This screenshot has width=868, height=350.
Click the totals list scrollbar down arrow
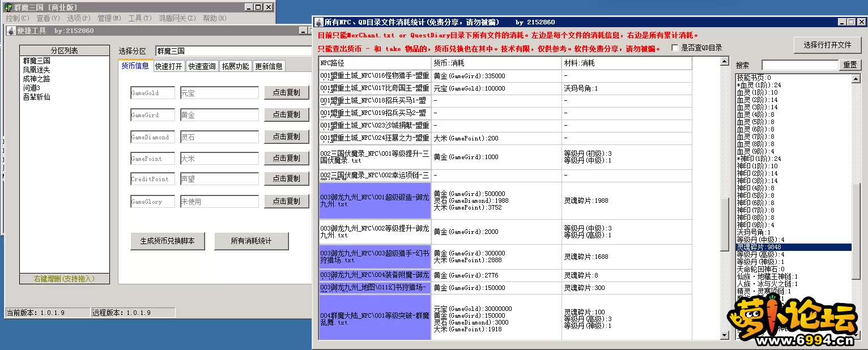[x=856, y=335]
